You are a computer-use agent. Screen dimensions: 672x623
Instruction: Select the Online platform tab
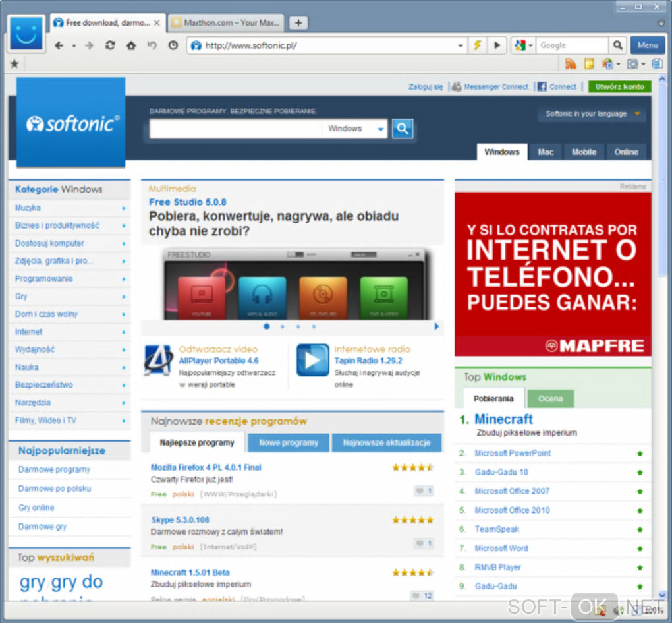[x=626, y=152]
